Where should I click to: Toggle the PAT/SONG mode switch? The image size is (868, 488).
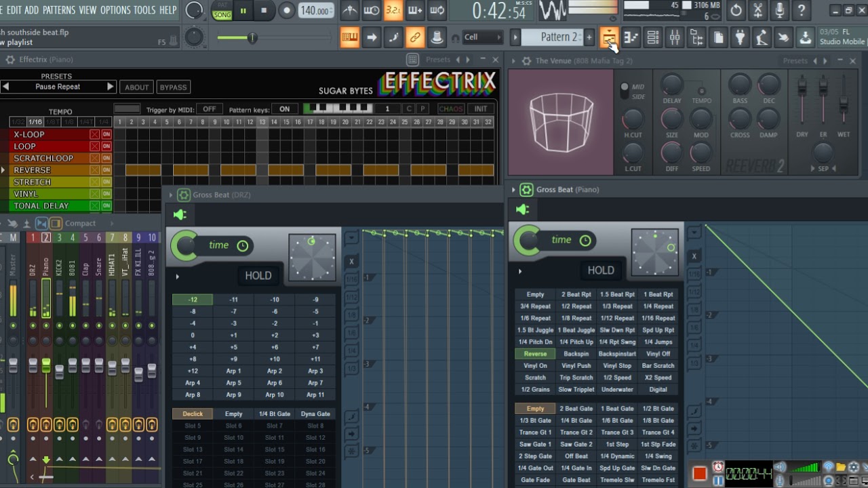[x=222, y=10]
